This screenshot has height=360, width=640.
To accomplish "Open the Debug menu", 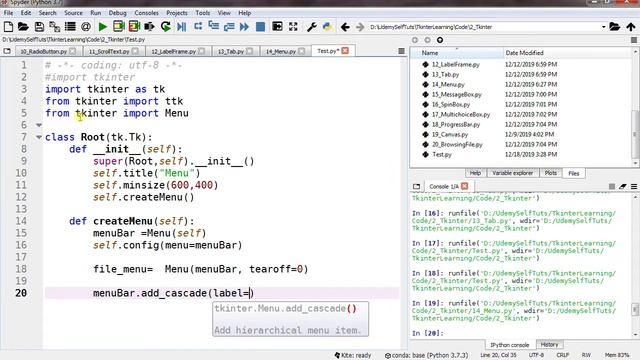I will click(118, 13).
